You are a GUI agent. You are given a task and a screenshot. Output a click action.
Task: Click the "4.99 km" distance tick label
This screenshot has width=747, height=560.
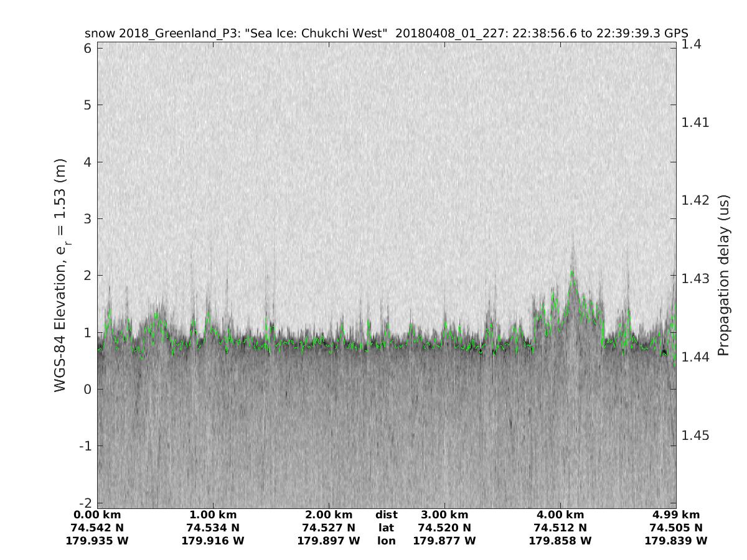(x=676, y=515)
